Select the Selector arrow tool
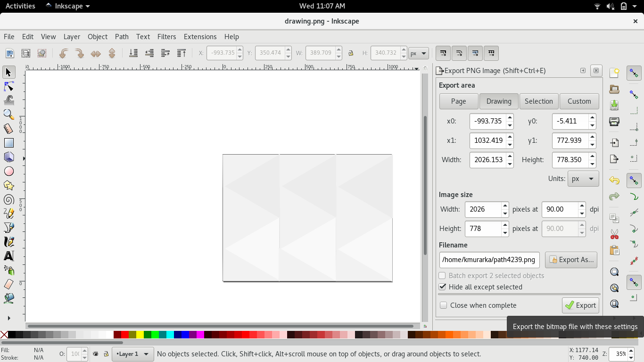Image resolution: width=644 pixels, height=362 pixels. tap(8, 72)
